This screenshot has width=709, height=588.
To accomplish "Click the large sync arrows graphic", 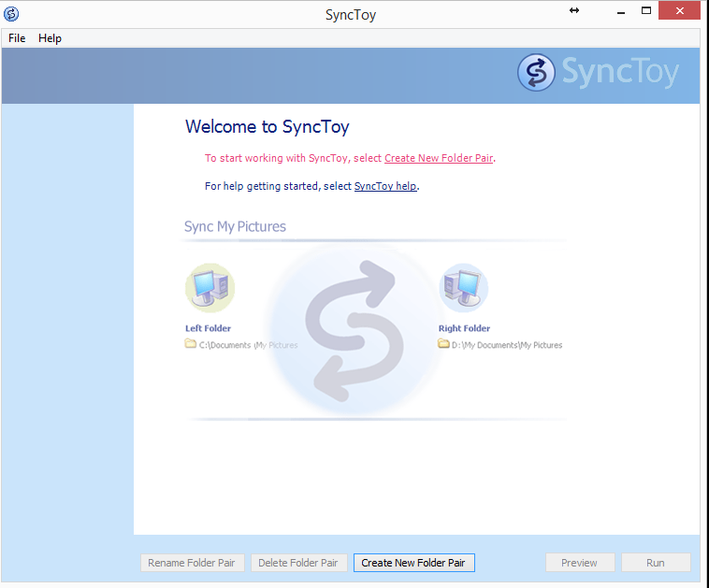I will (354, 331).
